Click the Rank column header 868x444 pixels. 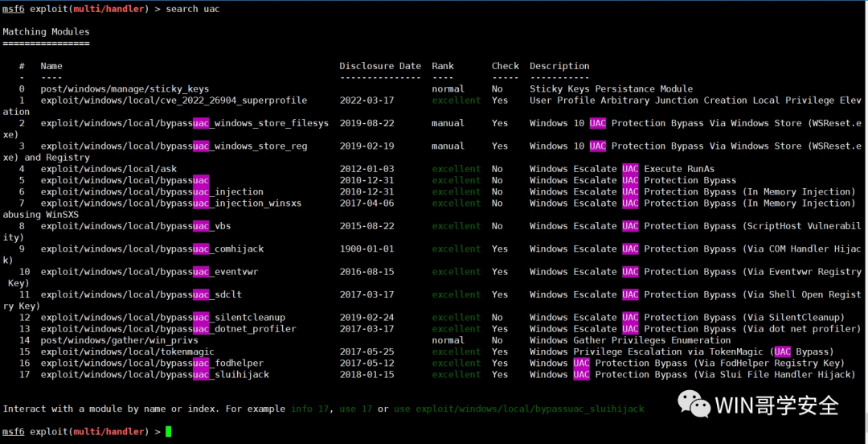tap(443, 66)
